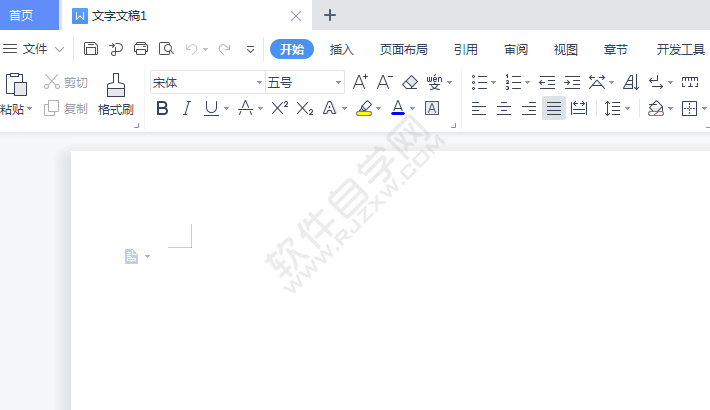Image resolution: width=710 pixels, height=410 pixels.
Task: Click the tab stops ruler icon
Action: point(690,82)
